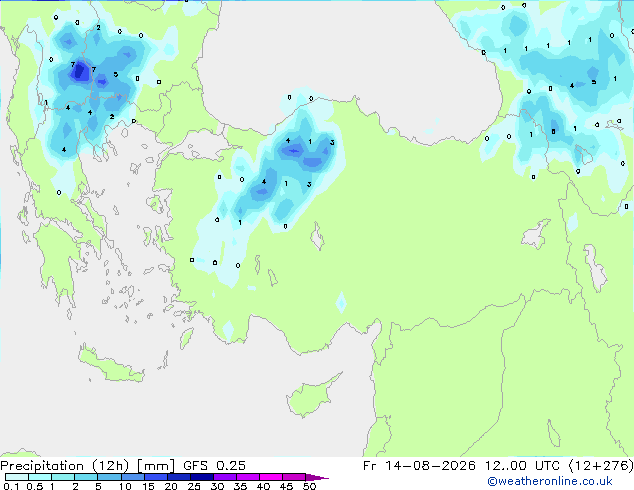Click the 30–35 mm purple legend swatch
The width and height of the screenshot is (634, 490).
coord(225,477)
